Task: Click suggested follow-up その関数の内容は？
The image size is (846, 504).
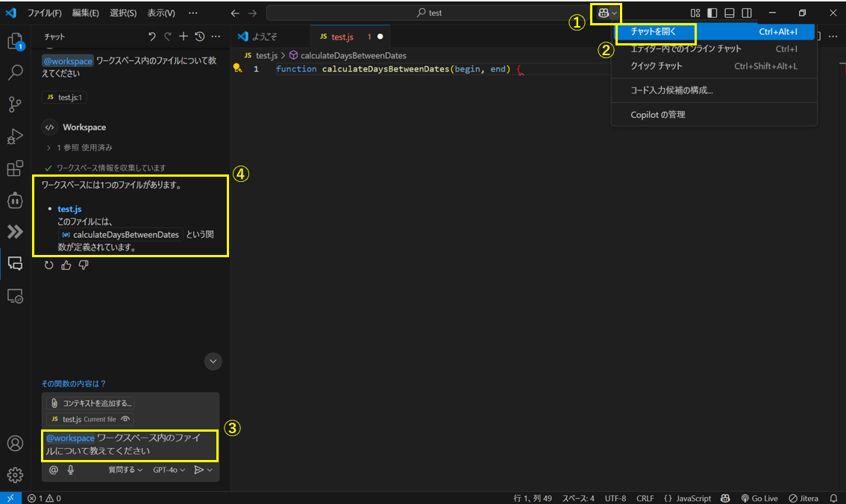Action: pos(74,384)
